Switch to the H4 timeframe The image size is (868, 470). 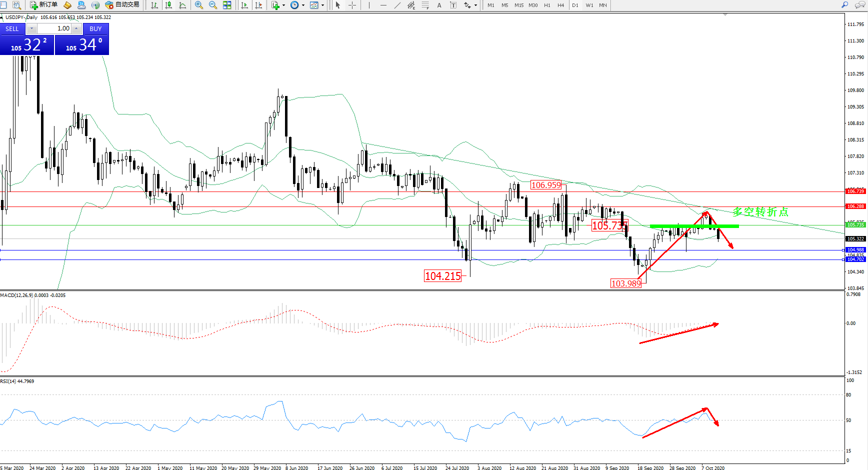[x=560, y=5]
